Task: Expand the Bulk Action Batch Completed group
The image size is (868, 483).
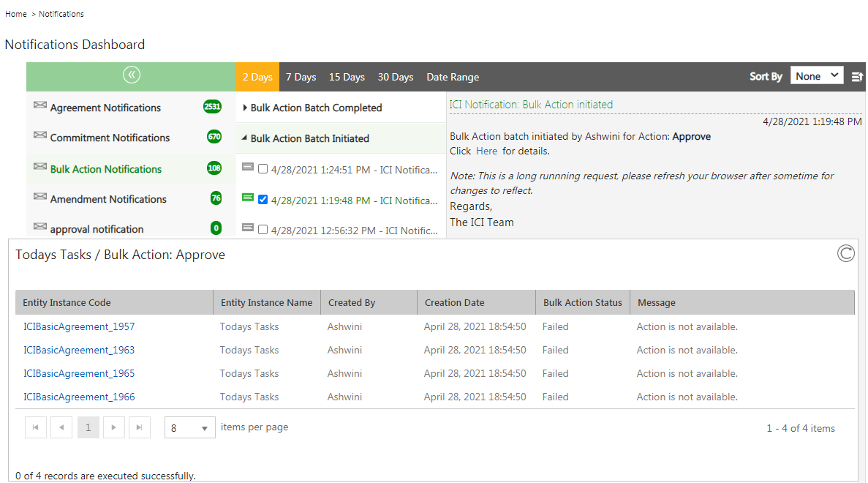Action: click(245, 108)
